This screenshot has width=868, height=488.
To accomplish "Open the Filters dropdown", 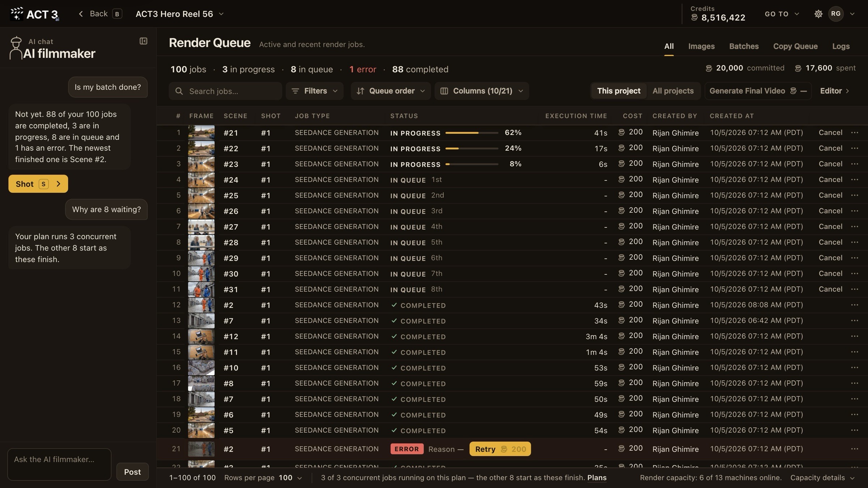I will point(314,91).
